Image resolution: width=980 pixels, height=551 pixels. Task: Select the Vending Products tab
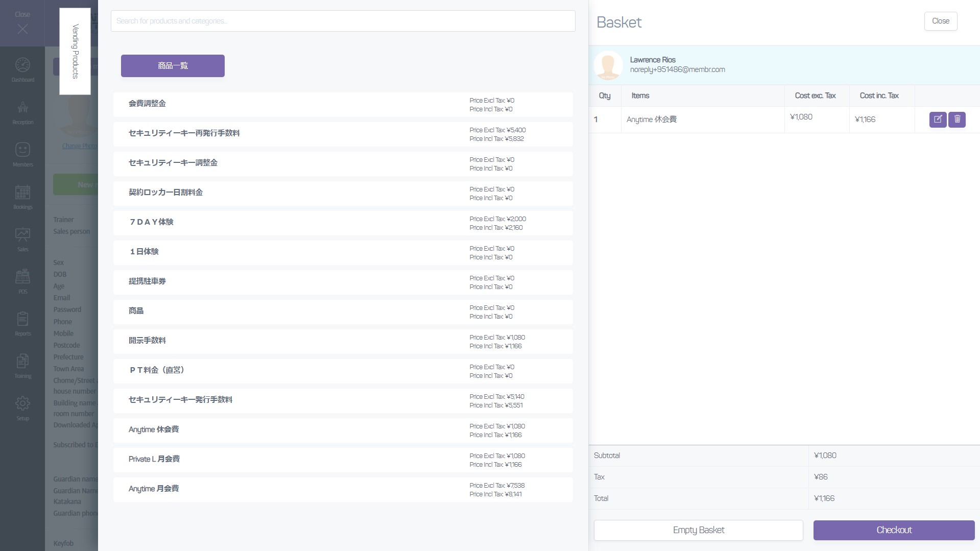(75, 51)
